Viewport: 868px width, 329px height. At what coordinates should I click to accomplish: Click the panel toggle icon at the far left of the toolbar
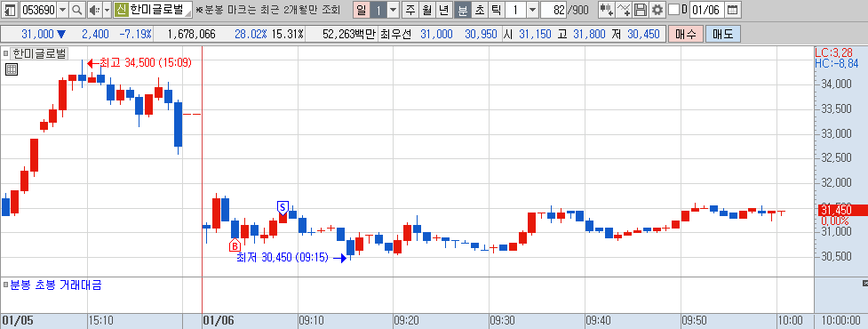pos(10,10)
